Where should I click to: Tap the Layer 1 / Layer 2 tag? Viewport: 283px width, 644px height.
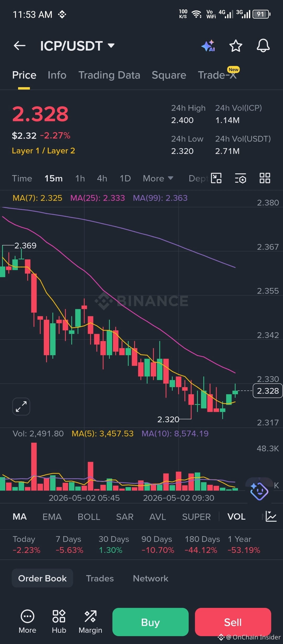click(x=43, y=151)
